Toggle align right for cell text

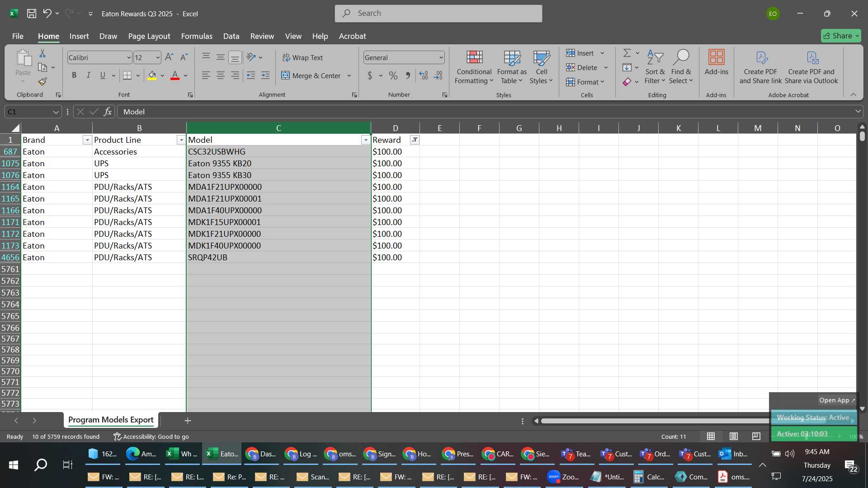pyautogui.click(x=235, y=75)
